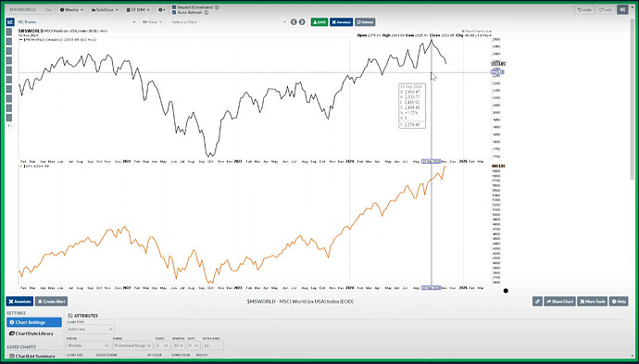This screenshot has width=639, height=364.
Task: Toggle Auto-Refresh checkbox
Action: pos(174,13)
